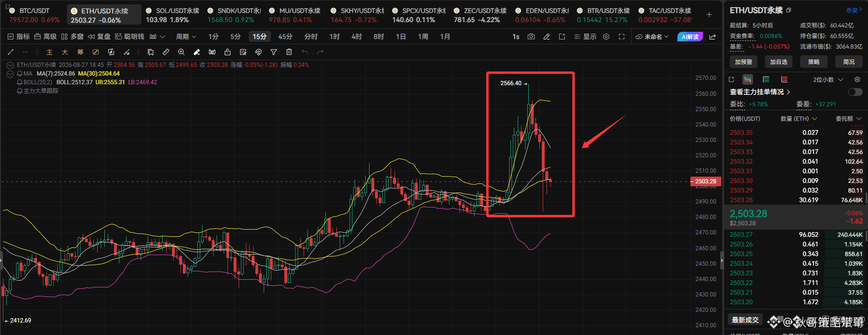Open the 委托额 column dropdown
Image resolution: width=868 pixels, height=335 pixels.
pos(849,118)
